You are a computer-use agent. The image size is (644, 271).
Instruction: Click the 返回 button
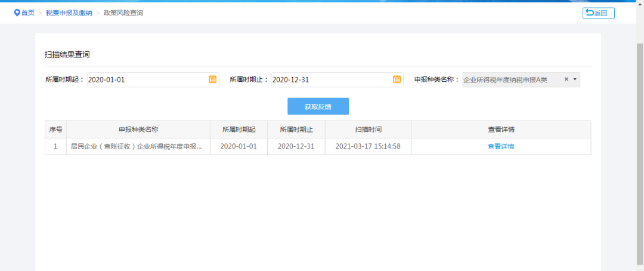coord(599,13)
